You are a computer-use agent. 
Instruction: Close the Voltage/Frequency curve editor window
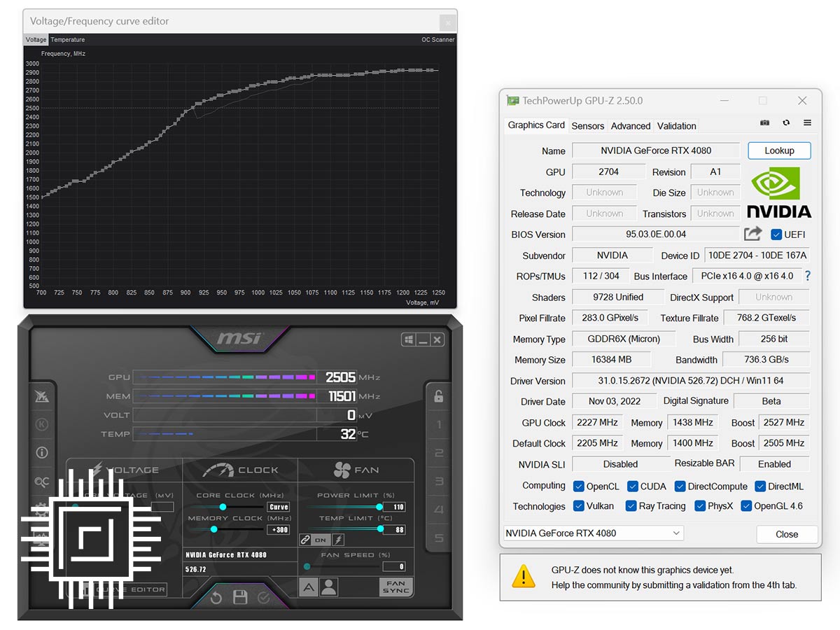pyautogui.click(x=448, y=22)
